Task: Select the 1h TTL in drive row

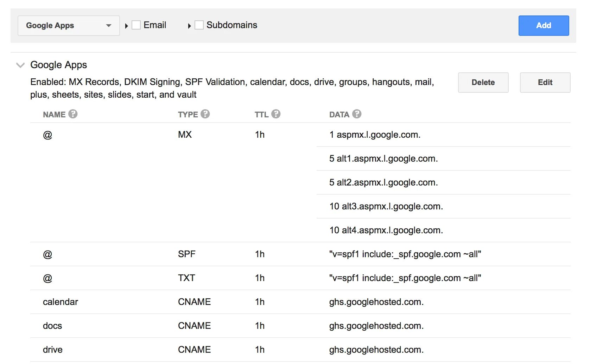Action: point(260,350)
